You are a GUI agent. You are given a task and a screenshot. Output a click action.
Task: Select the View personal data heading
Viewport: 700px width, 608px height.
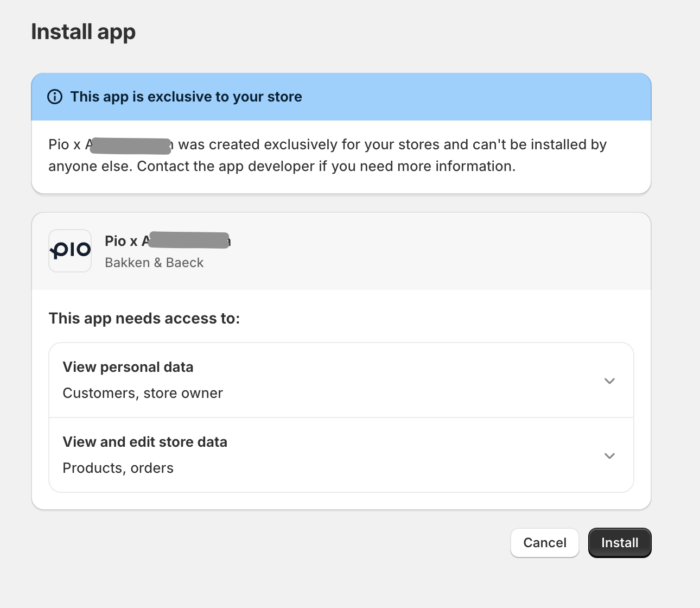point(128,367)
